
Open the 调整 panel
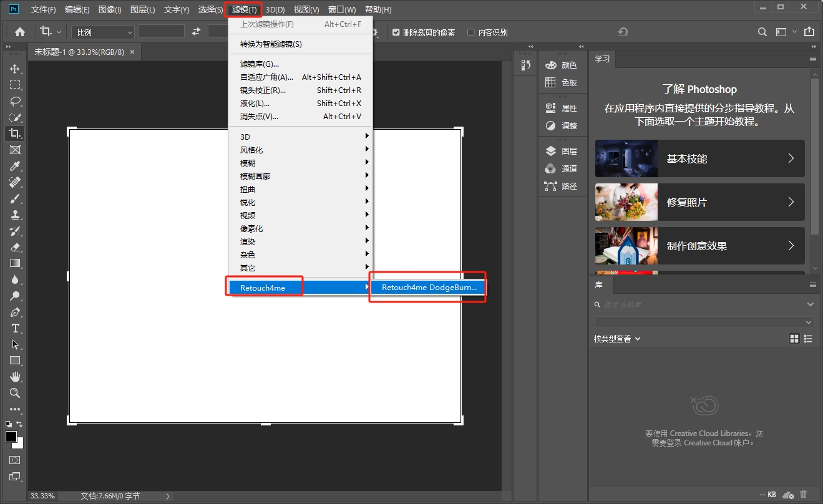pyautogui.click(x=562, y=125)
